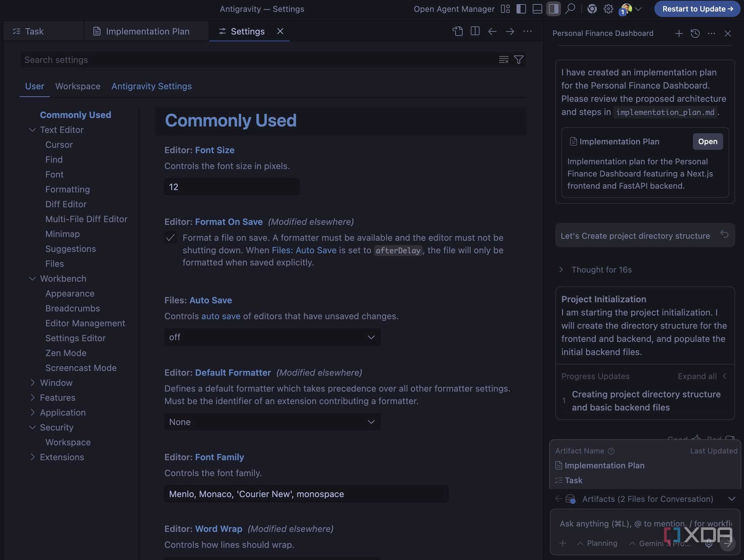The image size is (744, 560).
Task: Toggle the primary sidebar icon
Action: [521, 9]
